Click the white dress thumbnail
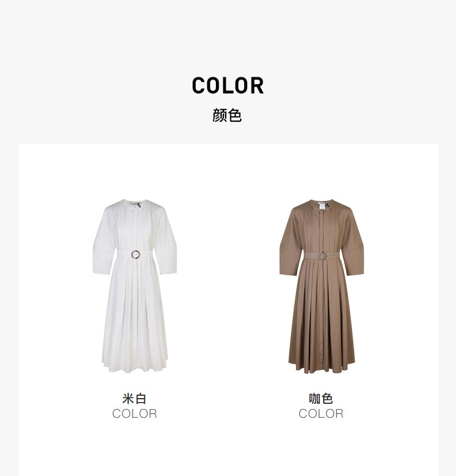456x476 pixels. tap(134, 286)
